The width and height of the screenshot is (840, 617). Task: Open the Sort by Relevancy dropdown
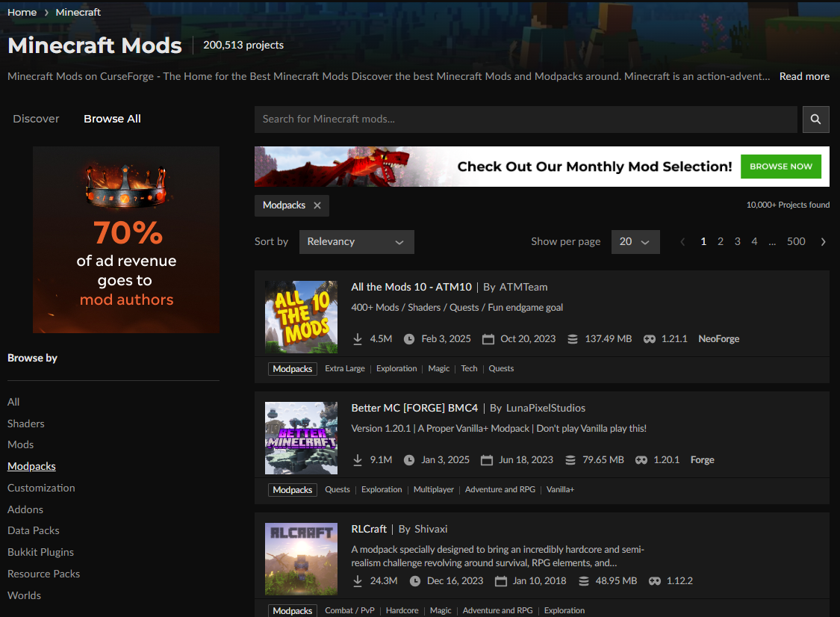356,242
